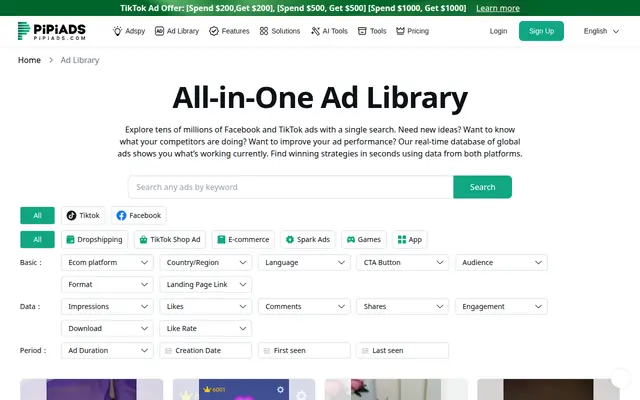Click the First seen calendar icon

click(x=267, y=351)
